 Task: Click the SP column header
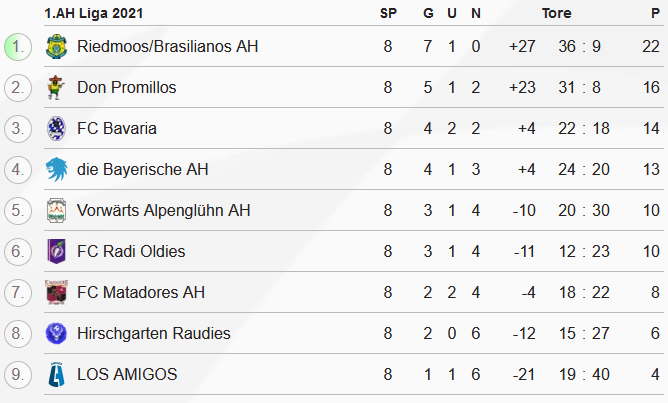point(388,13)
